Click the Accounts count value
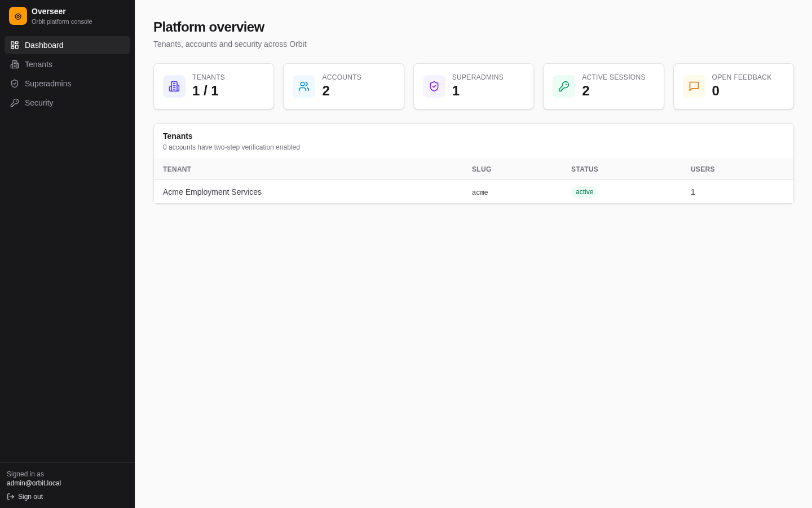The height and width of the screenshot is (508, 812). click(x=326, y=91)
